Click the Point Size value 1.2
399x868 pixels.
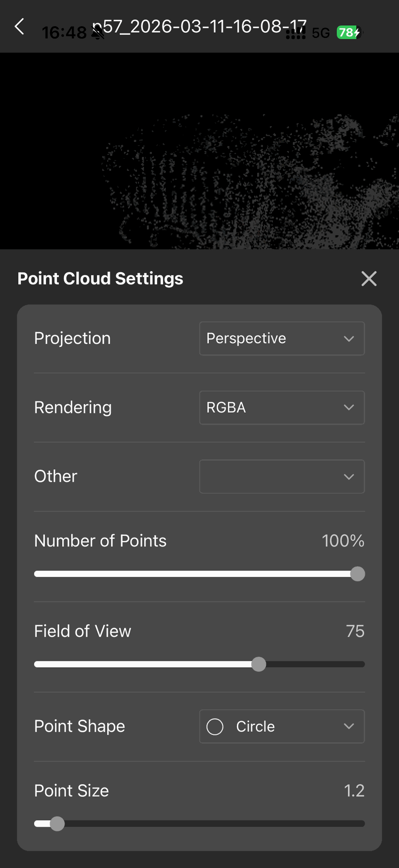pyautogui.click(x=354, y=791)
